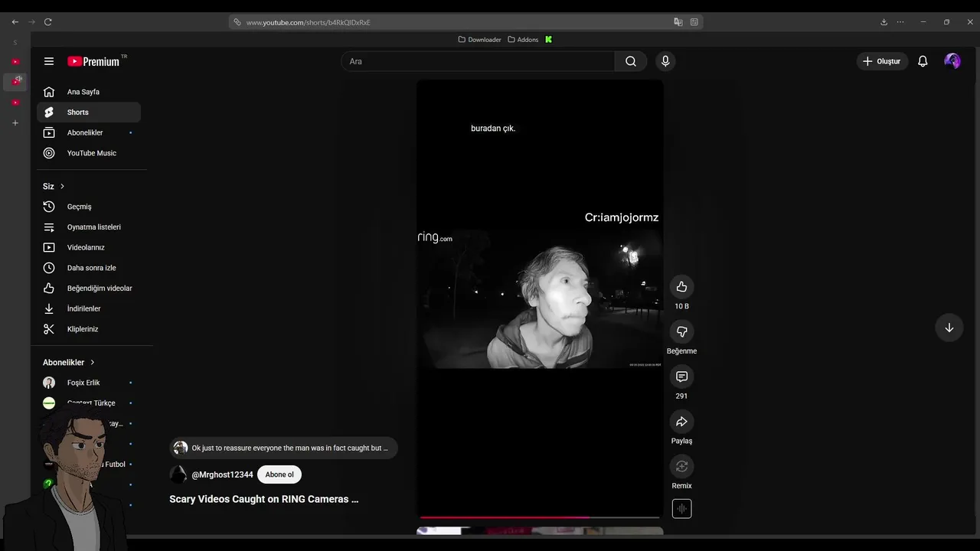
Task: Reload the page
Action: 47,22
